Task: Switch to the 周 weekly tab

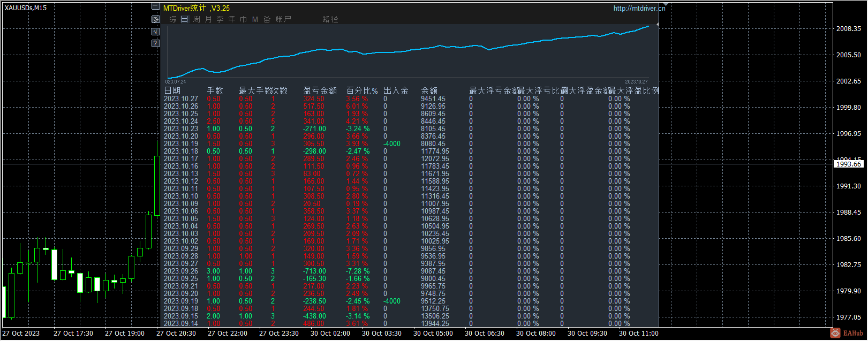Action: click(x=197, y=19)
